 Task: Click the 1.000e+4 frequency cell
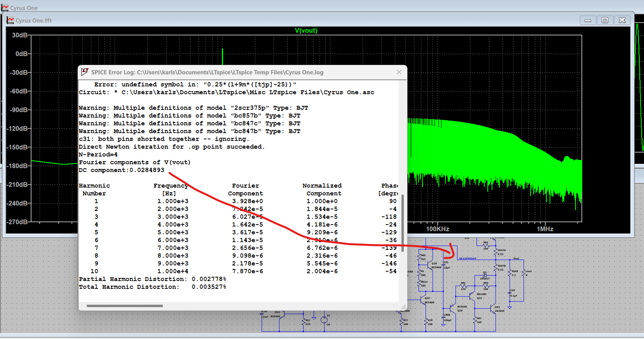coord(173,271)
